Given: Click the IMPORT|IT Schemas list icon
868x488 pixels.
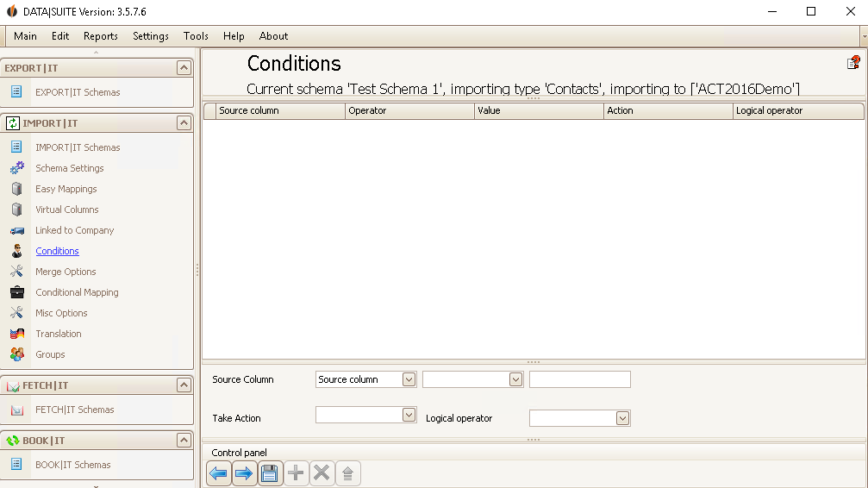Looking at the screenshot, I should click(16, 147).
